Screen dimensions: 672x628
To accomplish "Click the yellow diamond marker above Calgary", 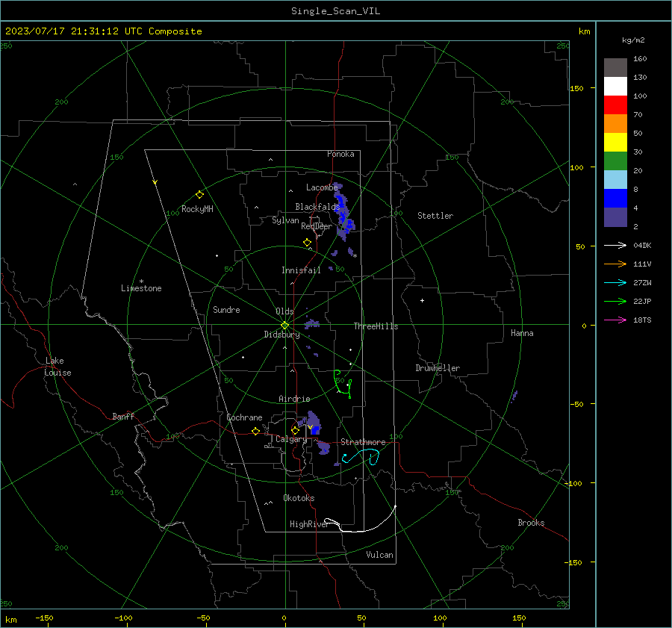I will [x=295, y=430].
